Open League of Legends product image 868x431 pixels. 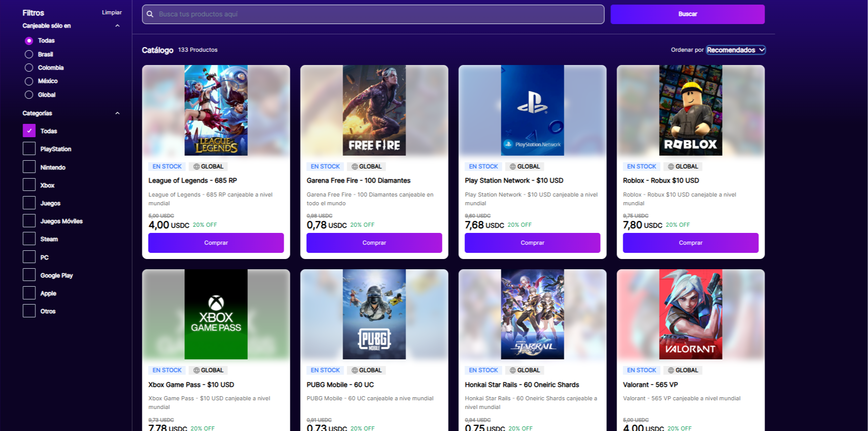(216, 110)
